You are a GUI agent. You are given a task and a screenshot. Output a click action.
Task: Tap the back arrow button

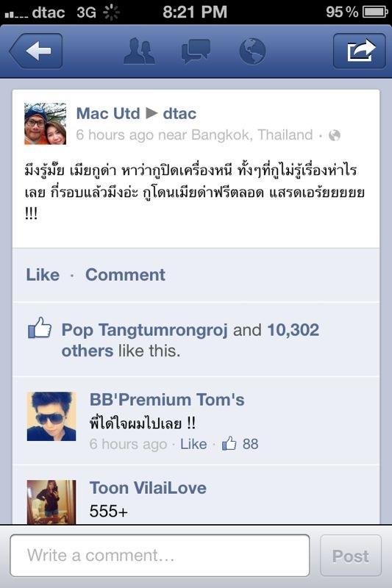tap(36, 51)
